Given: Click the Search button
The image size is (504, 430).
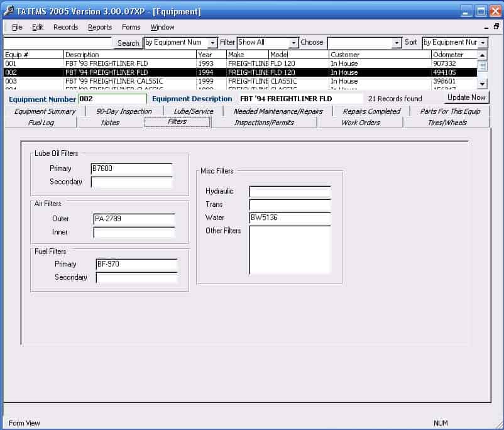Looking at the screenshot, I should click(x=128, y=43).
